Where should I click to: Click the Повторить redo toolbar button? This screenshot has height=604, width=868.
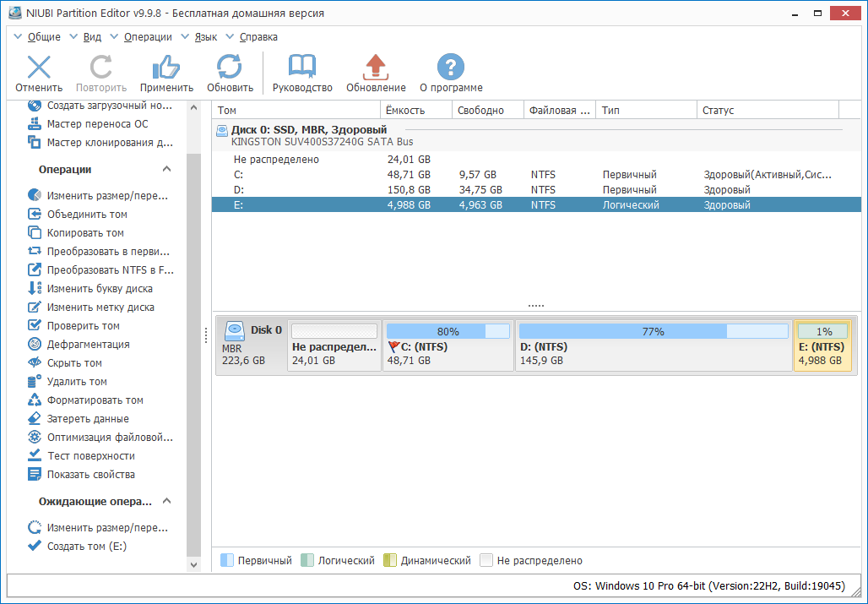click(101, 73)
